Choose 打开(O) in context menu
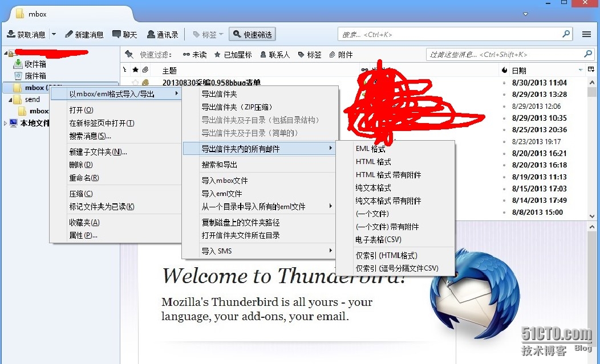The height and width of the screenshot is (364, 600). [81, 110]
